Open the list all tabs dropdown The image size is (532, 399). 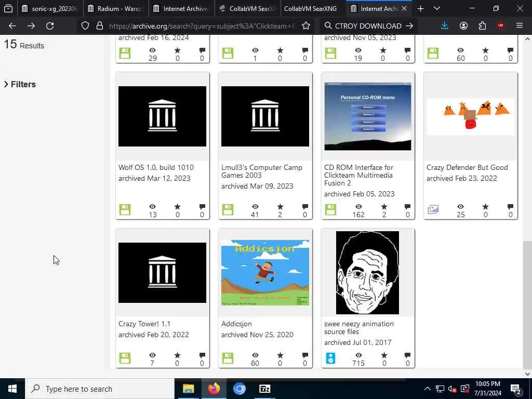(x=437, y=9)
